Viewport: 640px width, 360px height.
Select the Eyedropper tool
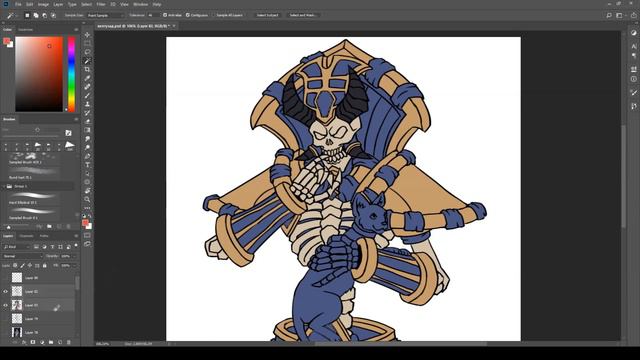[87, 78]
